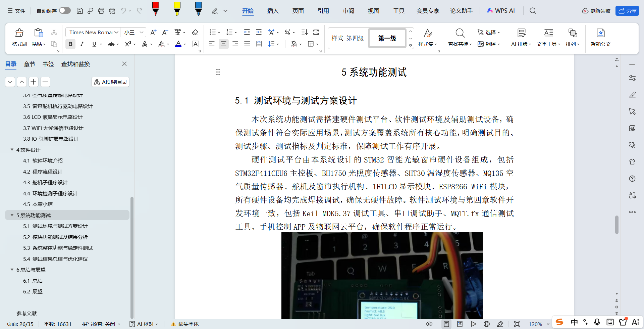The width and height of the screenshot is (644, 329).
Task: Open 智能公文 tool
Action: (600, 37)
